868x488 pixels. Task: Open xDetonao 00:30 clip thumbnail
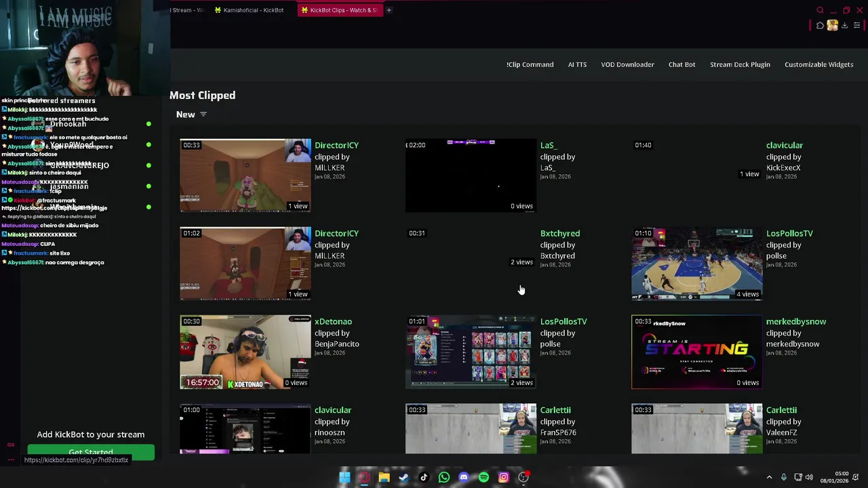pyautogui.click(x=245, y=352)
